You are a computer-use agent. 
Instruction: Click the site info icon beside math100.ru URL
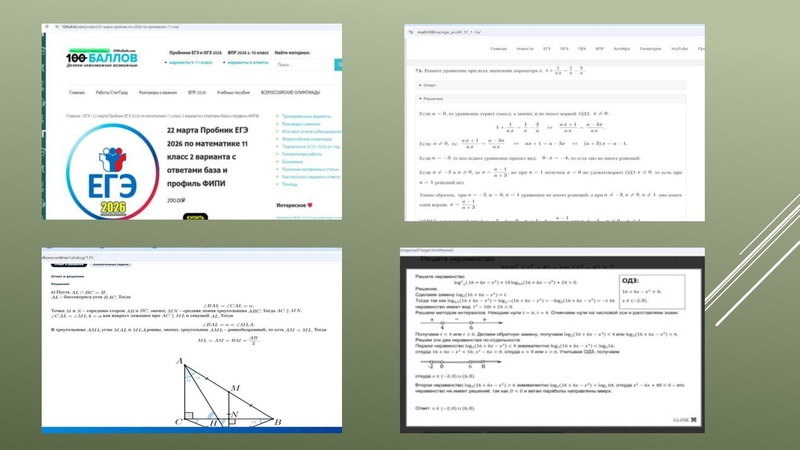click(x=411, y=32)
